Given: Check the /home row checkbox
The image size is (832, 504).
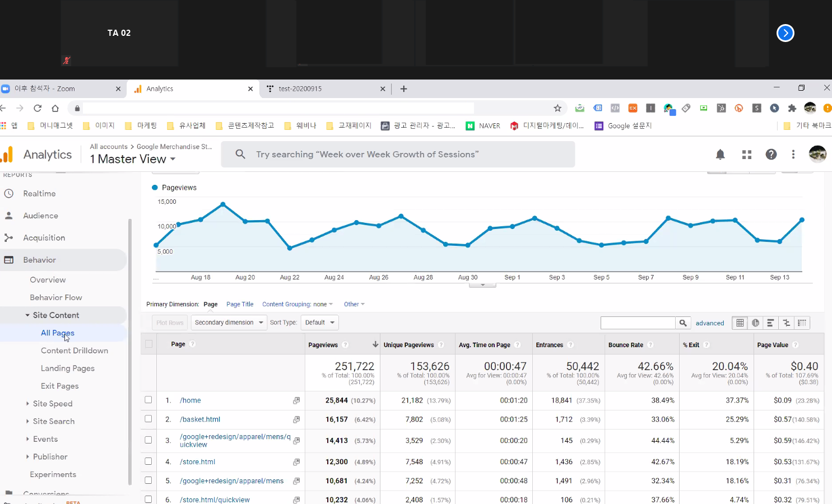Looking at the screenshot, I should coord(148,400).
